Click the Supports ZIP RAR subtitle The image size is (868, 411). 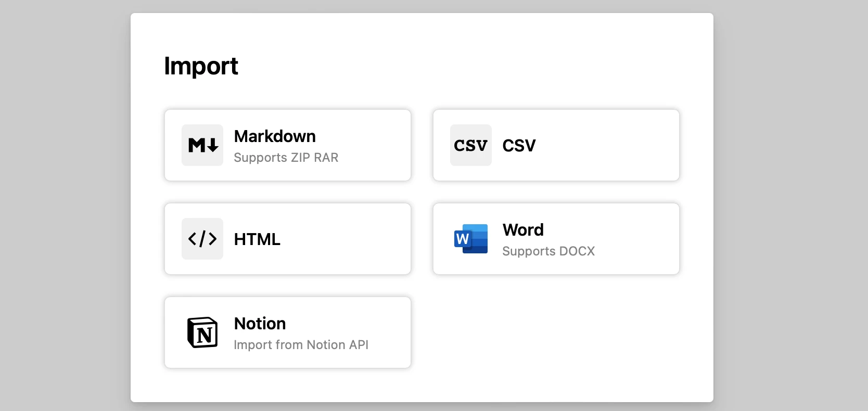point(286,158)
